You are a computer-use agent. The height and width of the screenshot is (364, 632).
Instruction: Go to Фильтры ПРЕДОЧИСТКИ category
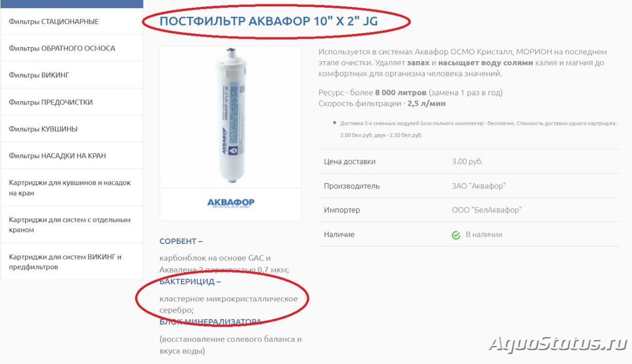[72, 102]
